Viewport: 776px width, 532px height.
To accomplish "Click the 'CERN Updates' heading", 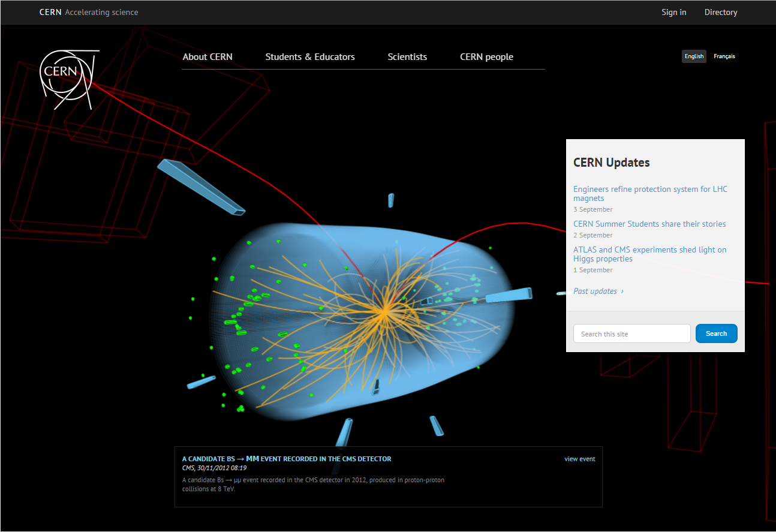I will (612, 163).
